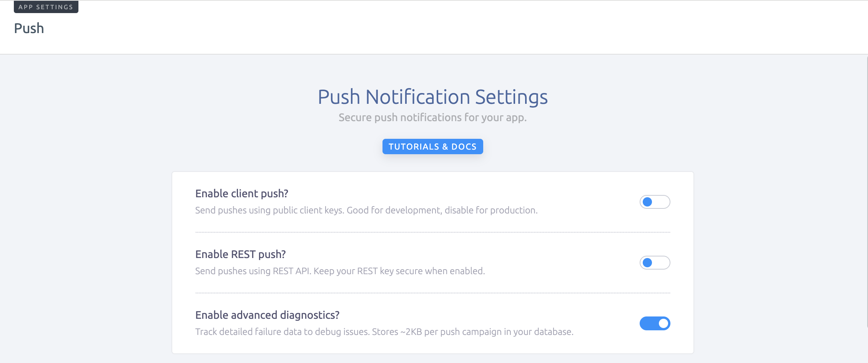The width and height of the screenshot is (868, 363).
Task: Click the dotted divider below REST push
Action: point(432,293)
